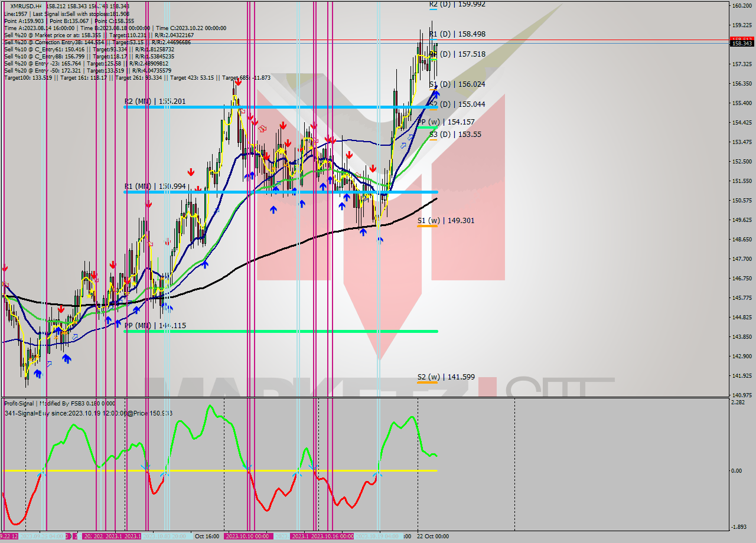Click the R2 (D) 159.992 pivot label
This screenshot has width=756, height=543.
coord(457,4)
